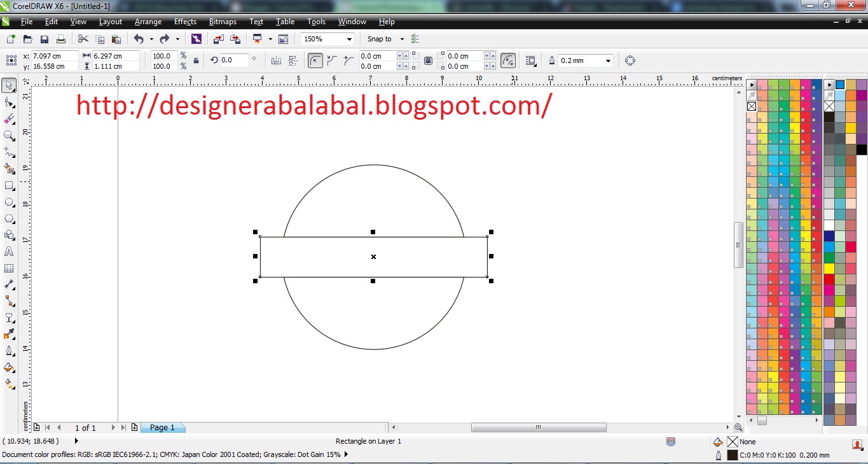Click the Import icon in the toolbar
868x464 pixels.
219,39
